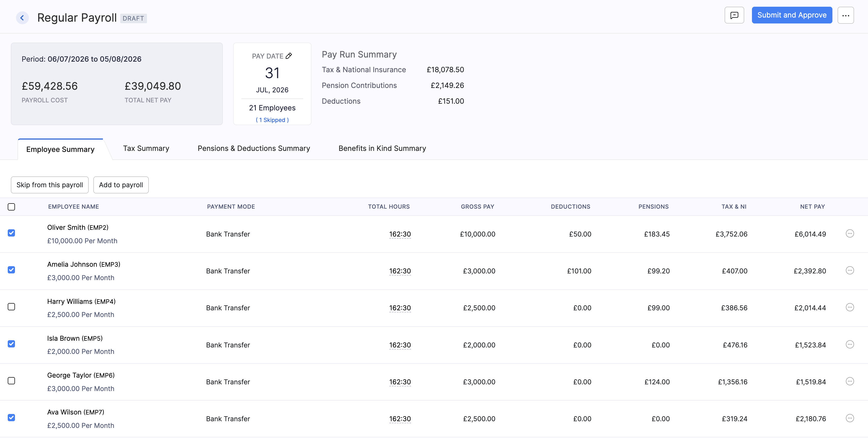Click the Pensions column header
This screenshot has width=868, height=439.
coord(653,207)
